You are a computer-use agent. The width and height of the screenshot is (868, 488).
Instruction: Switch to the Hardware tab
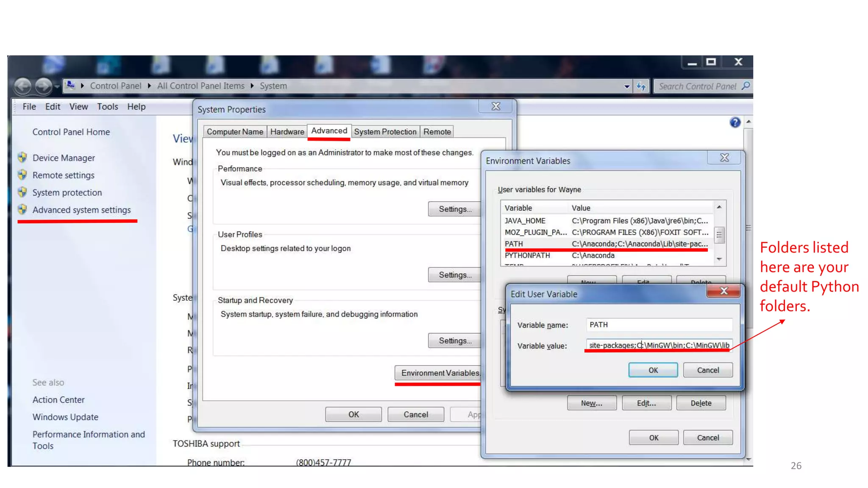pyautogui.click(x=287, y=132)
